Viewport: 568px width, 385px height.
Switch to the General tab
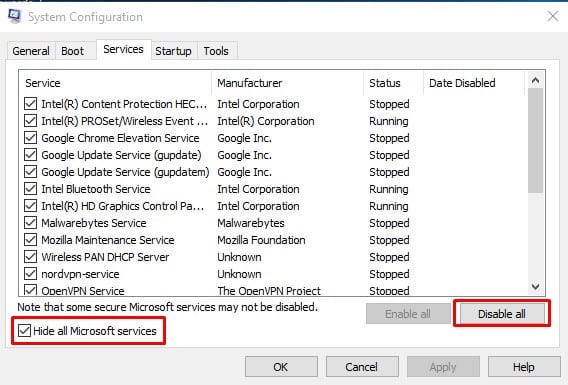[31, 51]
